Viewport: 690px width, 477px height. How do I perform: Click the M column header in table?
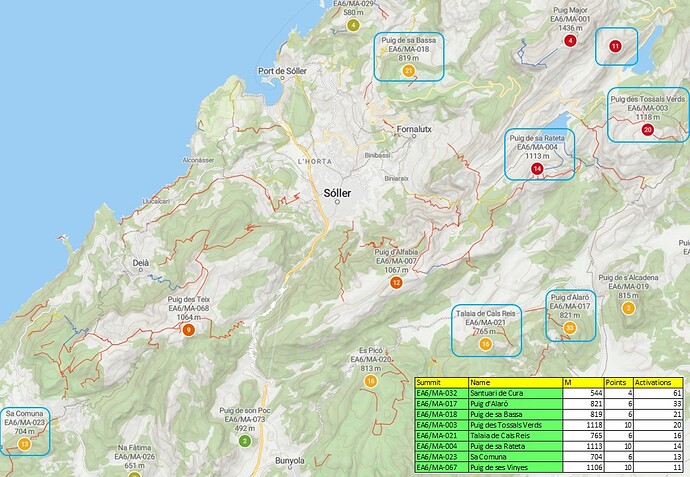(584, 382)
